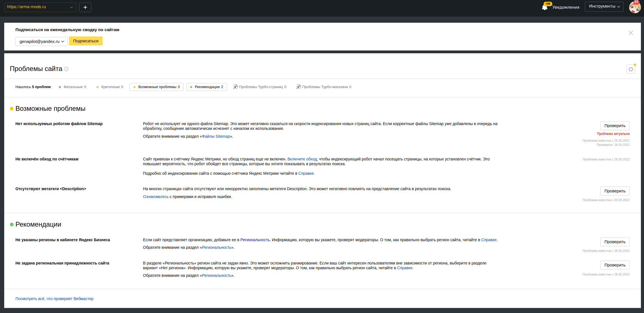644x313 pixels.
Task: Open the user avatar profile menu
Action: [x=634, y=7]
